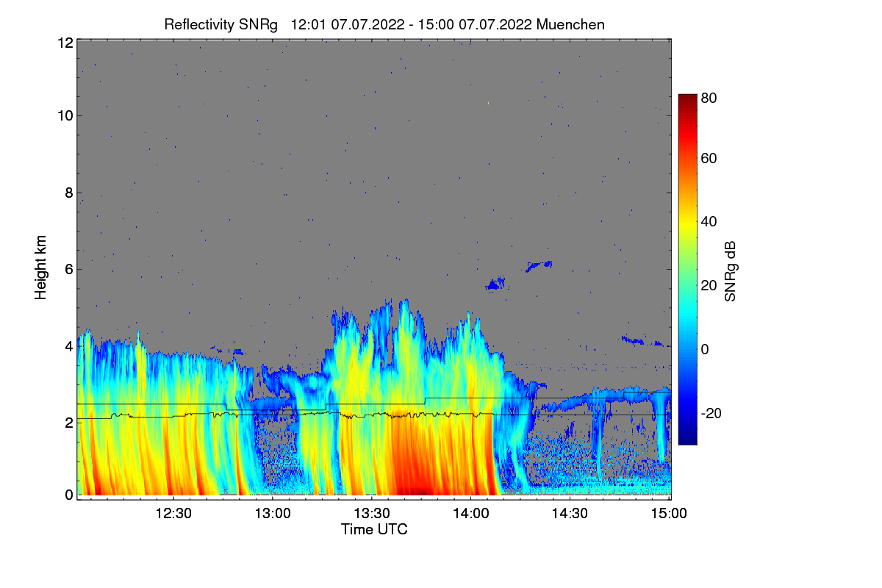Click the colorbar value '-20'
Screen dimensions: 882x588
tap(711, 414)
